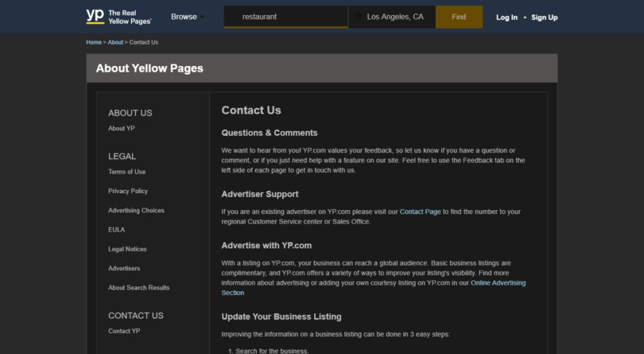This screenshot has width=644, height=354.
Task: Click the Questions & Comments heading
Action: pyautogui.click(x=269, y=133)
